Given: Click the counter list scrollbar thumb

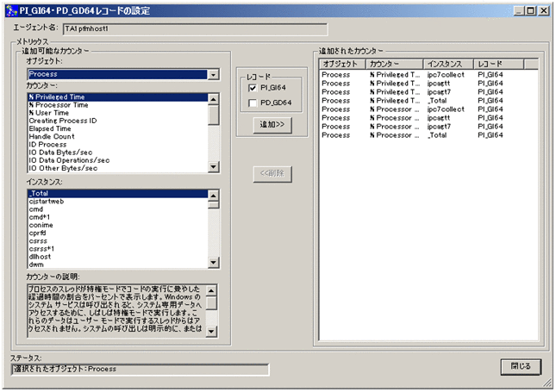Looking at the screenshot, I should point(213,115).
